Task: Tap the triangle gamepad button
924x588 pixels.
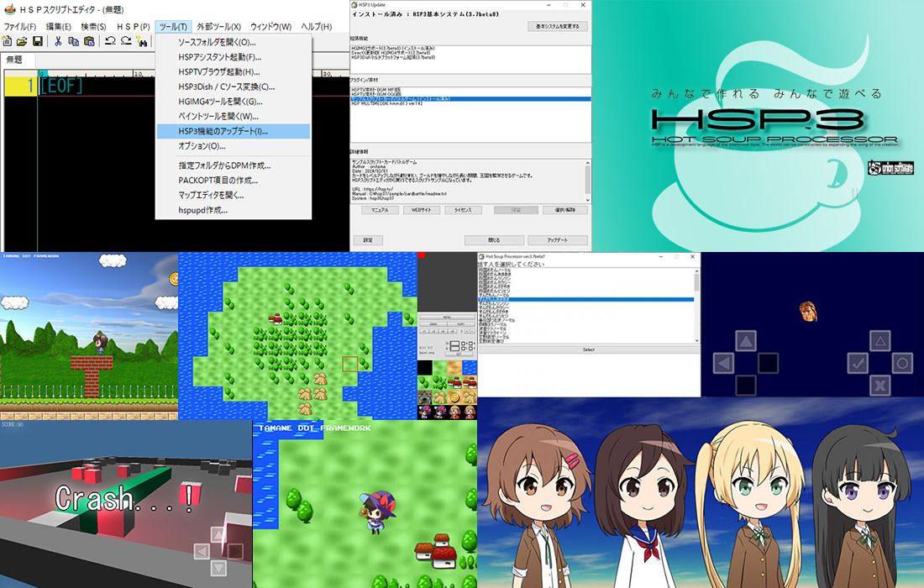Action: [x=879, y=341]
